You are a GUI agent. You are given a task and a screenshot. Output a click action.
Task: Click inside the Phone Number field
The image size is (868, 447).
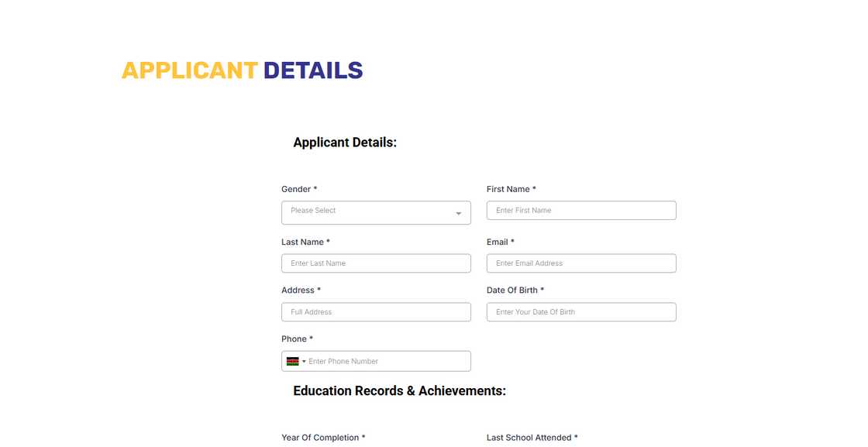pos(387,361)
